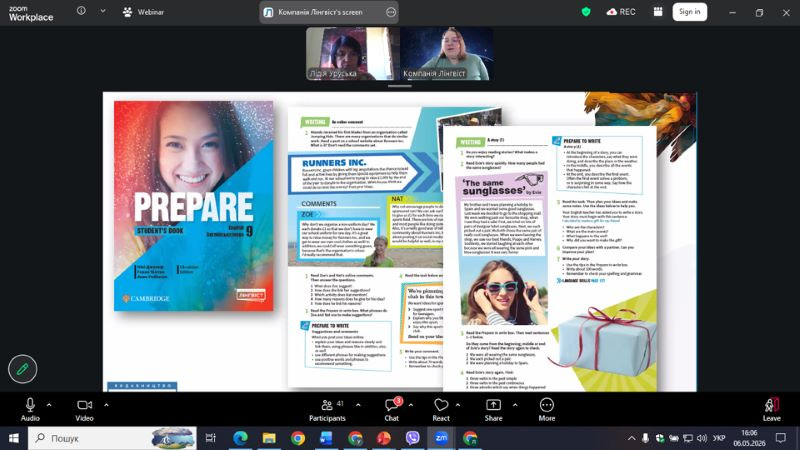Open the volume control in tray

pyautogui.click(x=703, y=438)
